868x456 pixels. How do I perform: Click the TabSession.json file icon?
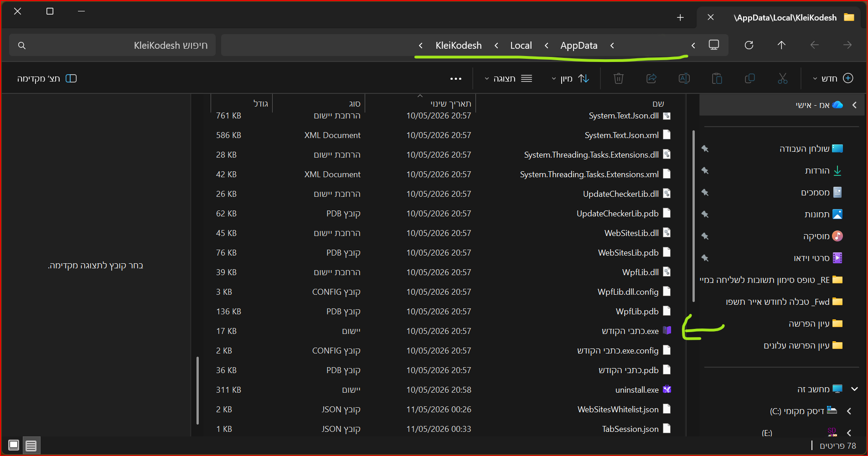click(x=667, y=429)
